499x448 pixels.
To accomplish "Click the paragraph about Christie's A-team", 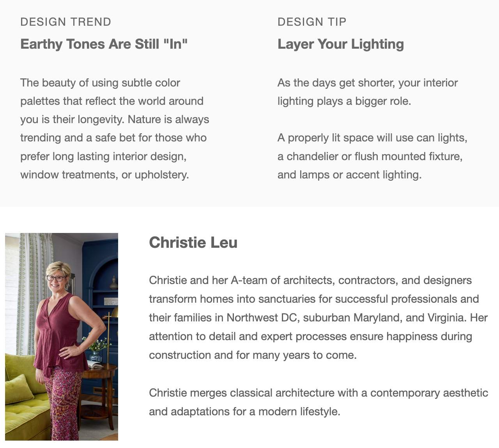I will pos(318,317).
